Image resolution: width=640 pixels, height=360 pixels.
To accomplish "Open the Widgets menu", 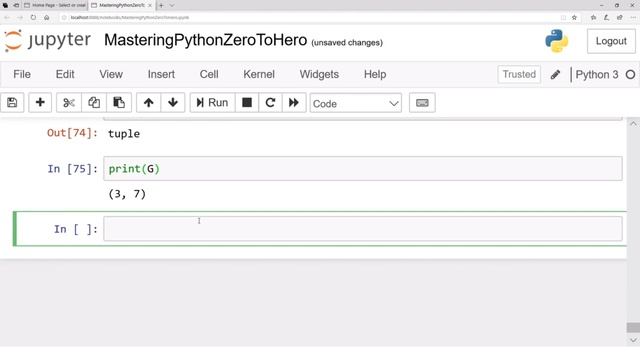I will (319, 74).
